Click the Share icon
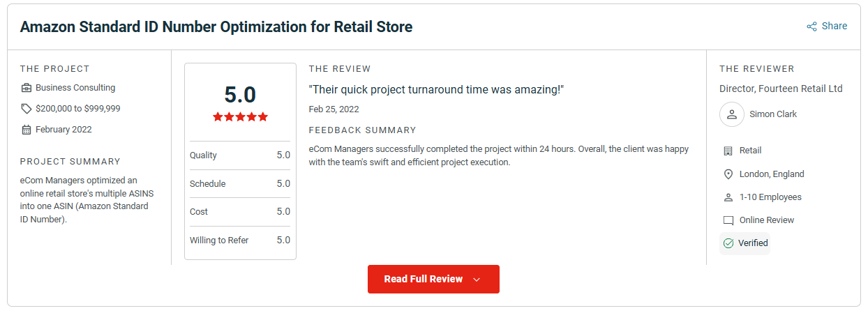 click(x=811, y=26)
